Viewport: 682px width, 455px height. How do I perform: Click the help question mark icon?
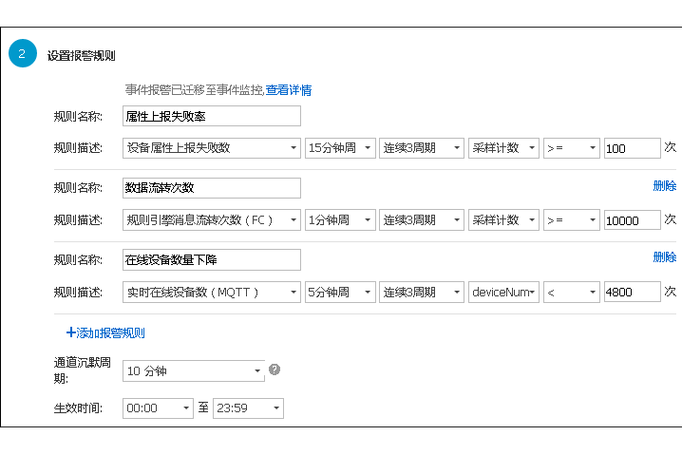coord(274,370)
